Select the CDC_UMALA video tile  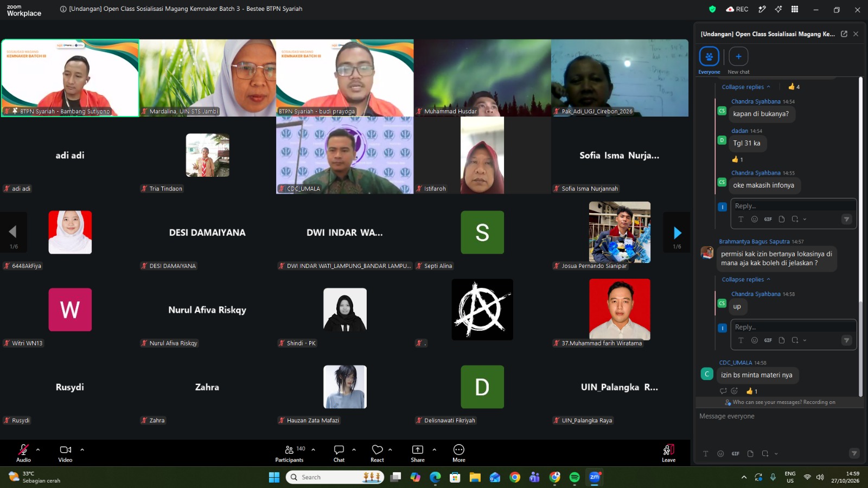click(x=344, y=155)
